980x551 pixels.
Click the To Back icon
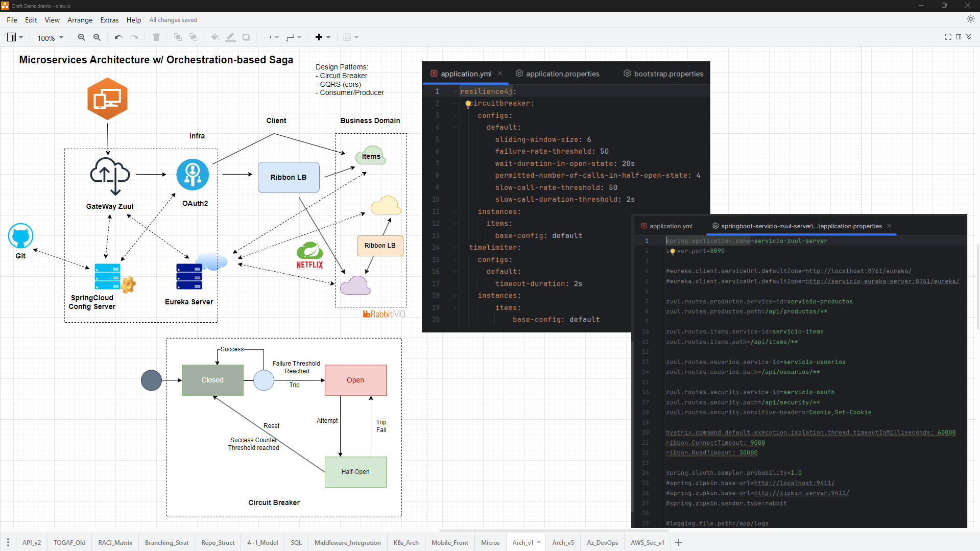[193, 37]
